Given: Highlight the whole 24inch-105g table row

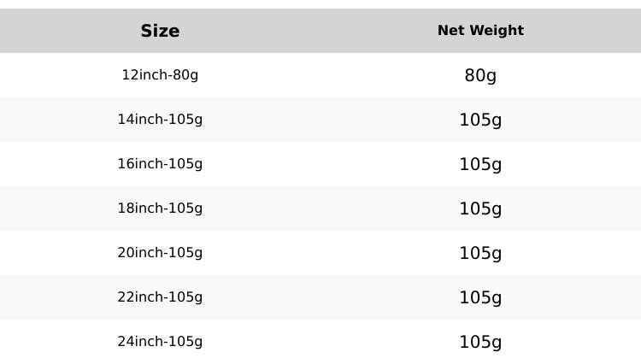Looking at the screenshot, I should pos(320,342).
